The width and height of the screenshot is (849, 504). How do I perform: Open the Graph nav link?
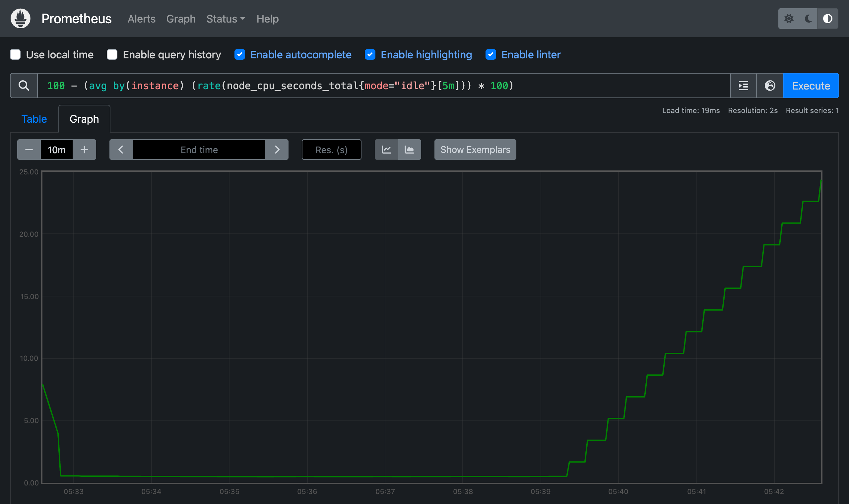181,19
